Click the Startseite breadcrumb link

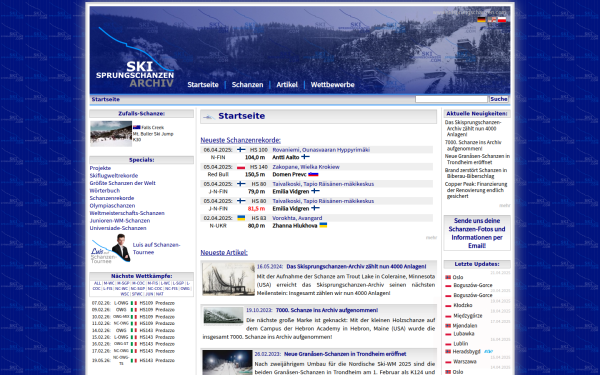[106, 99]
